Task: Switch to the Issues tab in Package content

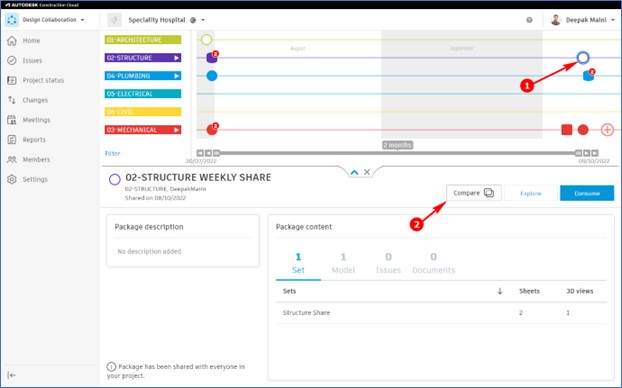Action: (388, 263)
